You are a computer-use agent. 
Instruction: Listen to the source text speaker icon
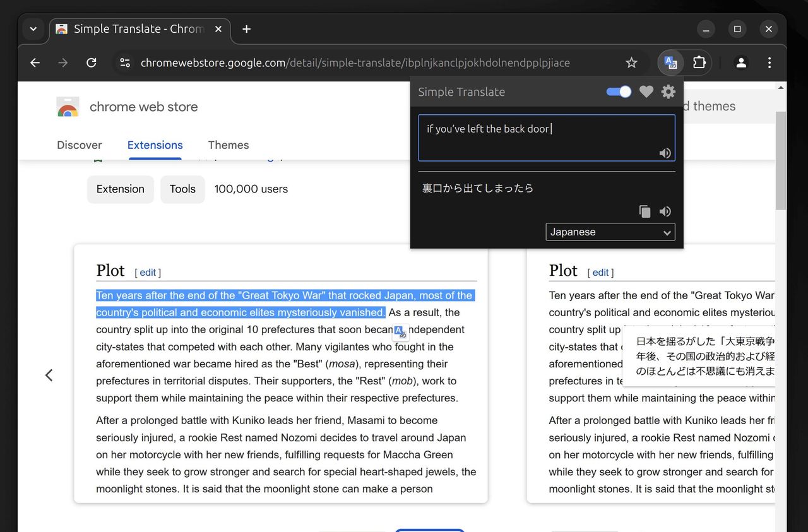[665, 153]
